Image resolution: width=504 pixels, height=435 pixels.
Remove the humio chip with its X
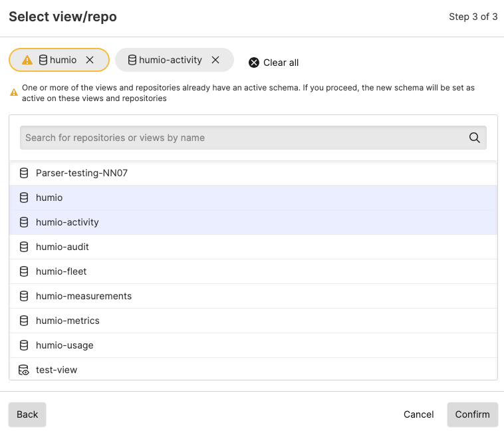pyautogui.click(x=90, y=60)
